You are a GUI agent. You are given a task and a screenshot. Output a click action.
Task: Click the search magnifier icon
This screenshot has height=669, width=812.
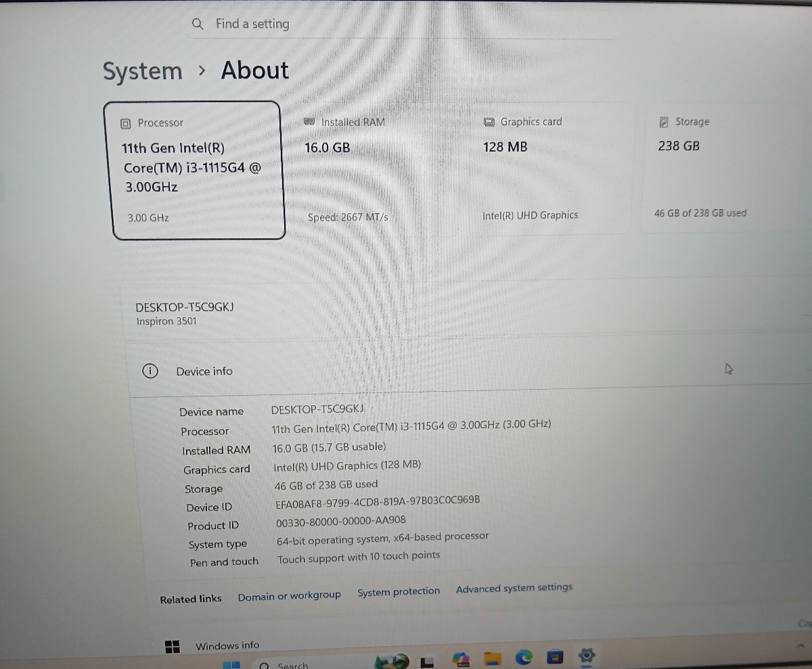click(x=198, y=24)
